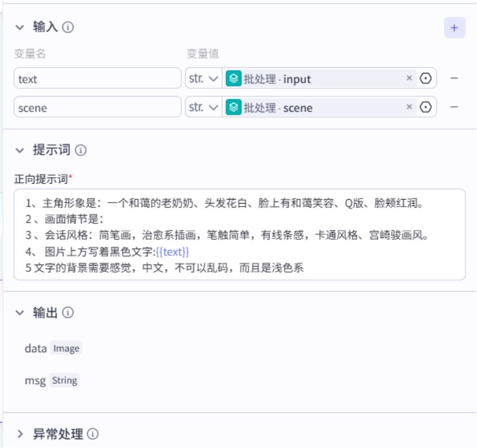Collapse the 输出 section

click(x=21, y=313)
